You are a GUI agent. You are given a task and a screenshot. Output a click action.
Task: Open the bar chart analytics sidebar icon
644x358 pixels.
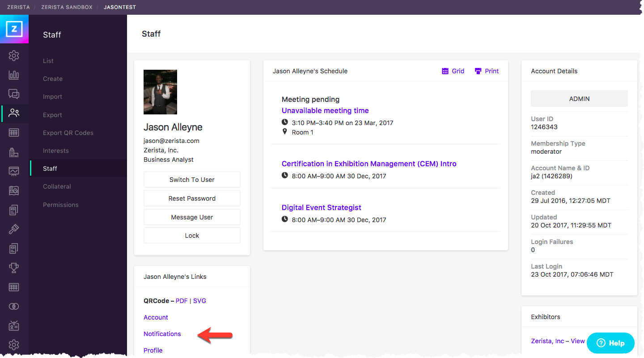pos(14,75)
